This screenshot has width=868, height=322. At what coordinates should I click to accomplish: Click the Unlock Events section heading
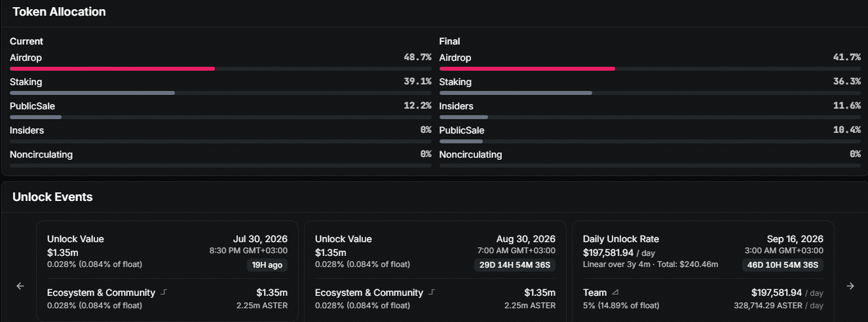coord(52,197)
